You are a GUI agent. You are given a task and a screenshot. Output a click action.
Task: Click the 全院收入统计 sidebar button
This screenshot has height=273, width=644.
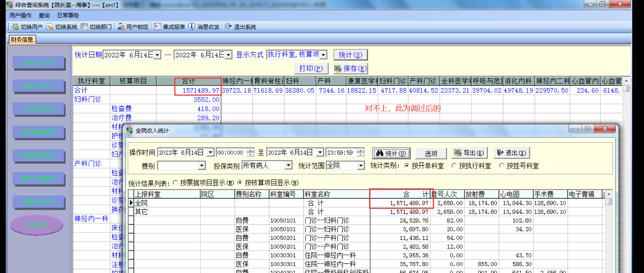pyautogui.click(x=38, y=86)
